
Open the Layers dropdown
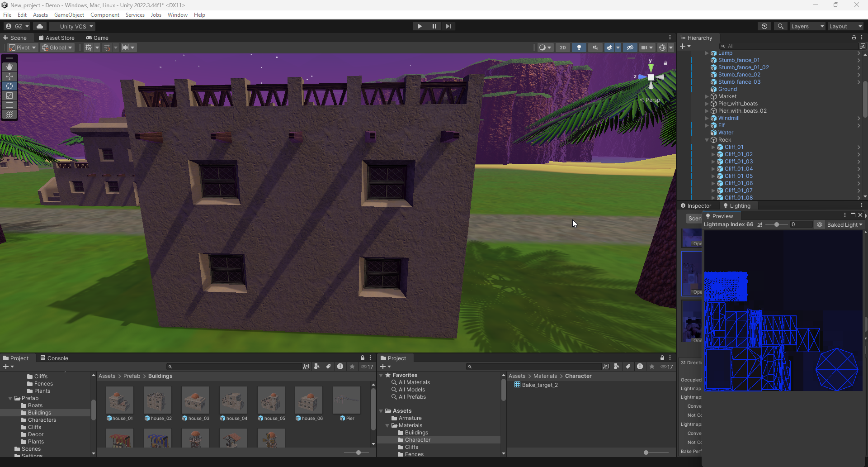(807, 26)
